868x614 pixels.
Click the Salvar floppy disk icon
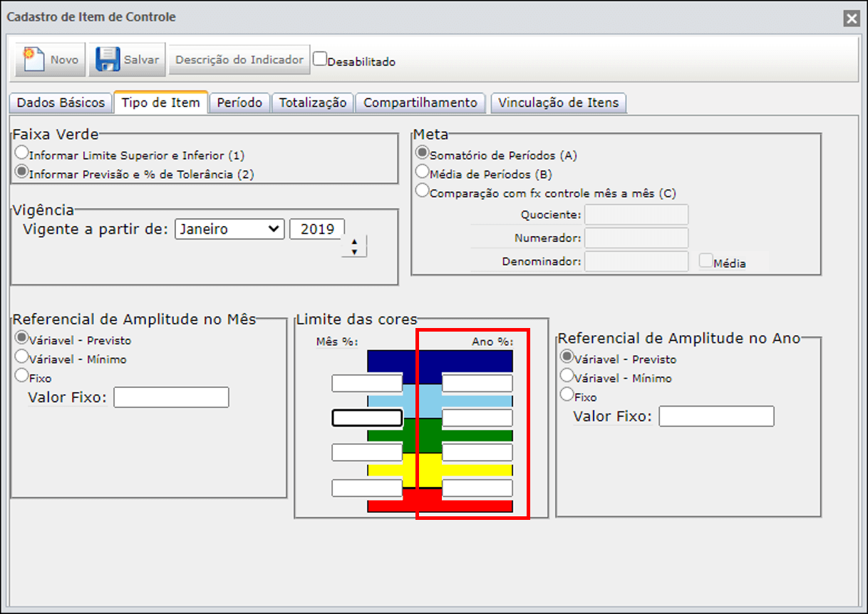(x=108, y=59)
